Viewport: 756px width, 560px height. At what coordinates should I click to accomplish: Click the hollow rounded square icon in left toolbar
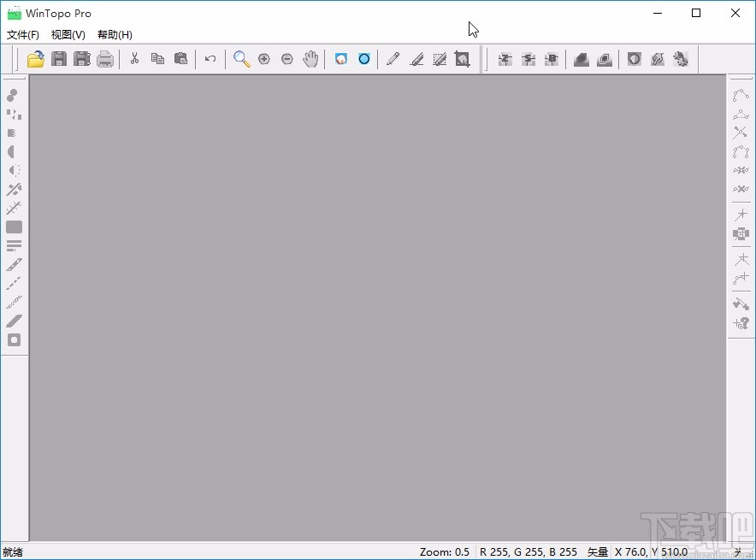(14, 340)
